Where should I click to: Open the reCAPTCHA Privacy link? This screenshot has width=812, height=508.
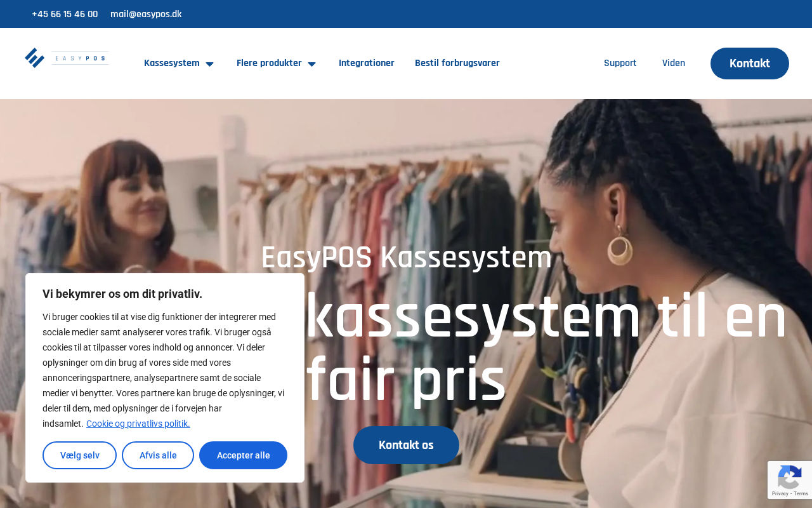click(x=780, y=493)
